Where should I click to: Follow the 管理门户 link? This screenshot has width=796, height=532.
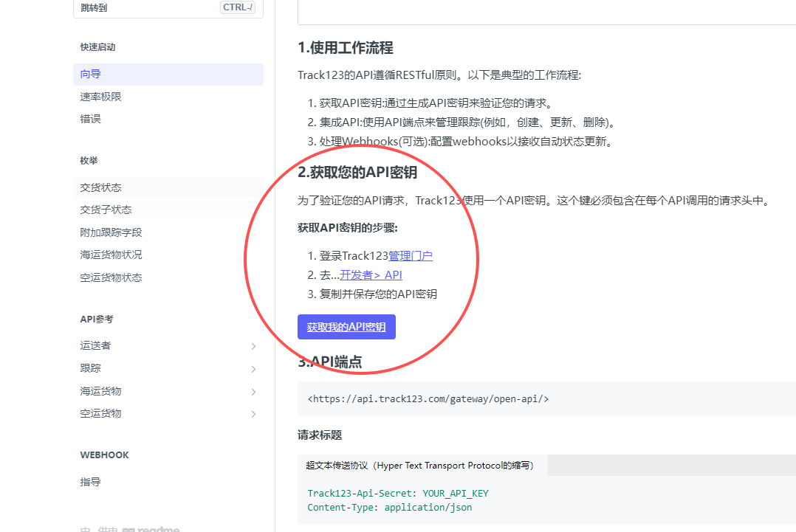point(411,255)
